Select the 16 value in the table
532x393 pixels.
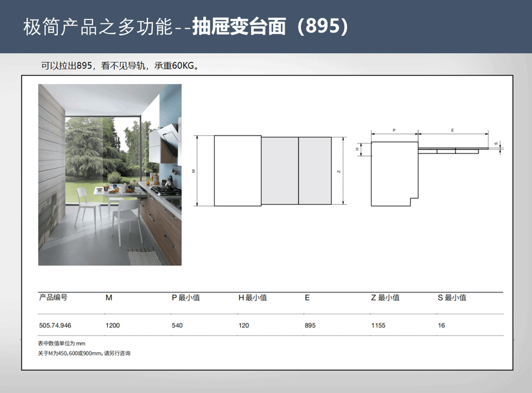pyautogui.click(x=441, y=325)
